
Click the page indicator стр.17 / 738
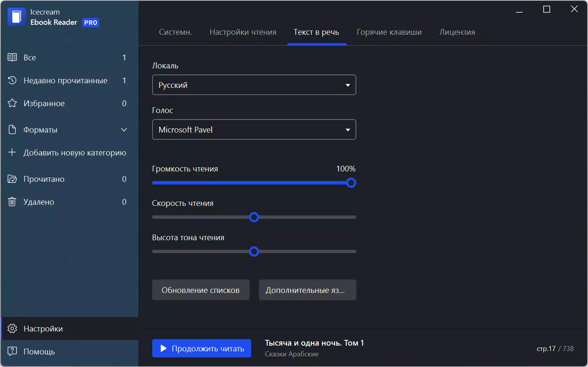[x=555, y=348]
